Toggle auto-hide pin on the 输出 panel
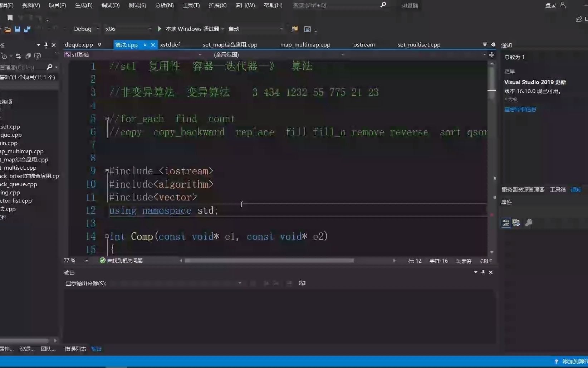 (482, 272)
